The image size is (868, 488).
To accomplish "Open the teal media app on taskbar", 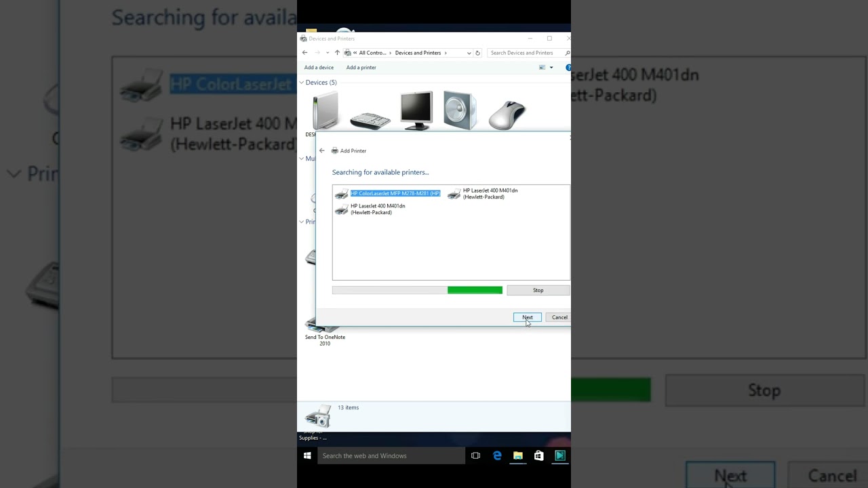I will click(x=560, y=455).
